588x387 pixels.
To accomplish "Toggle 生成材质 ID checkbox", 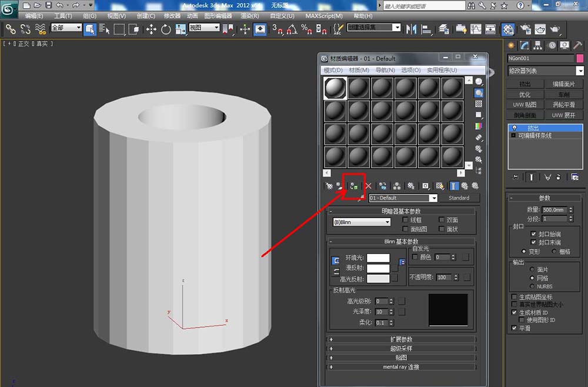I will pyautogui.click(x=514, y=312).
